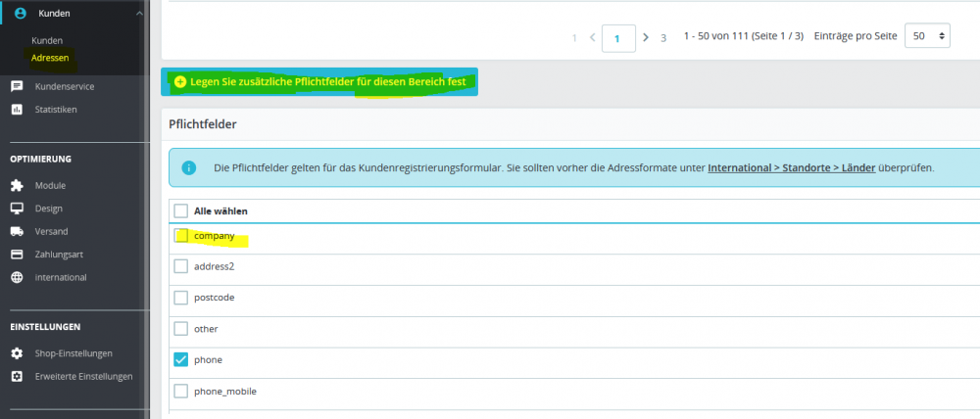Click the International globe icon
Screen dimensions: 980x419
[x=17, y=277]
